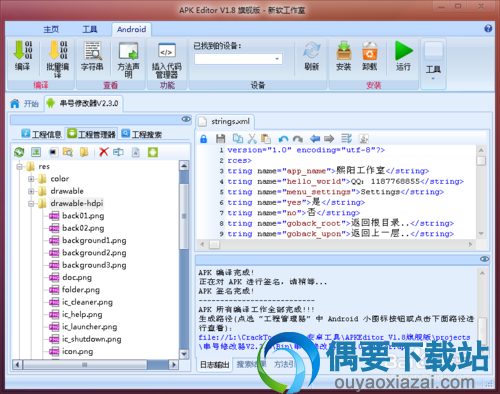Click the 安装 install icon
Image resolution: width=500 pixels, height=394 pixels.
click(344, 51)
